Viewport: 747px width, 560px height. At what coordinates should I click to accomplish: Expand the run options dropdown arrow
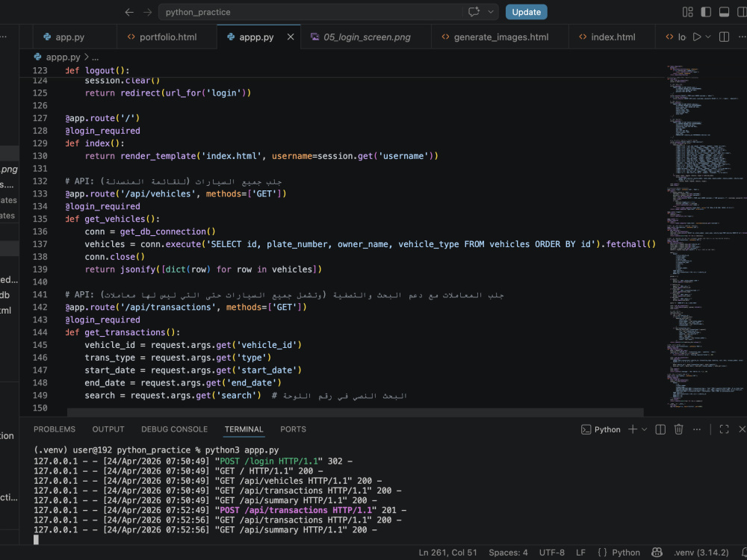click(x=708, y=37)
